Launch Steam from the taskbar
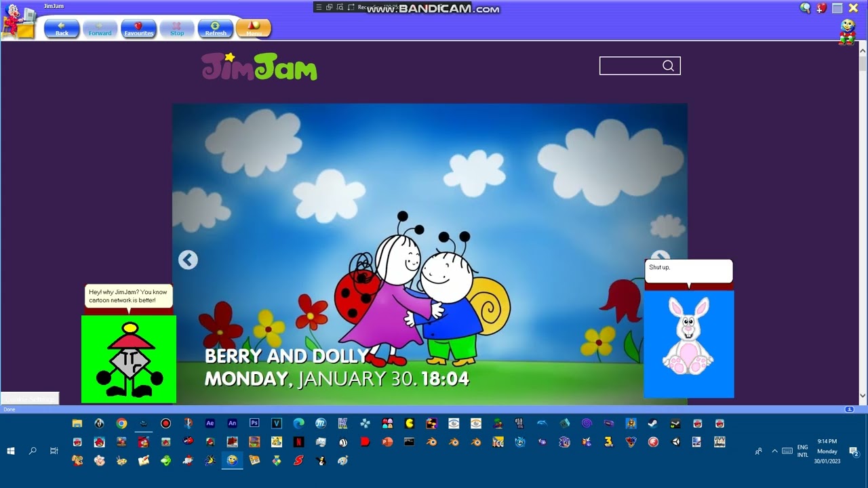Viewport: 868px width, 488px height. [x=653, y=423]
